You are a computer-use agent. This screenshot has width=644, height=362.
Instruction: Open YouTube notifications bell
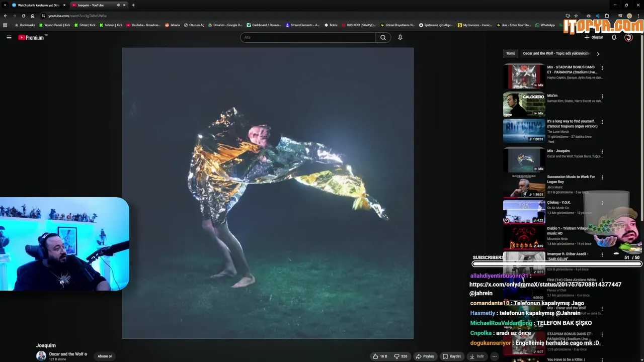pyautogui.click(x=614, y=37)
